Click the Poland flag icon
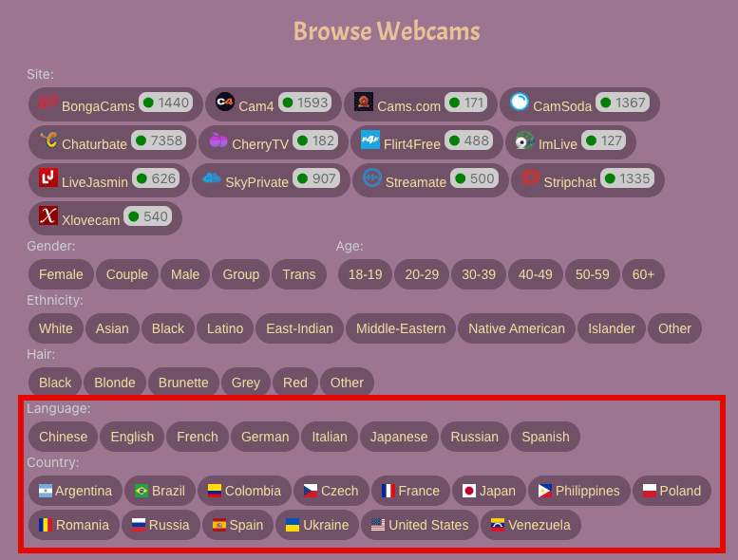Viewport: 738px width, 560px height. click(x=650, y=491)
